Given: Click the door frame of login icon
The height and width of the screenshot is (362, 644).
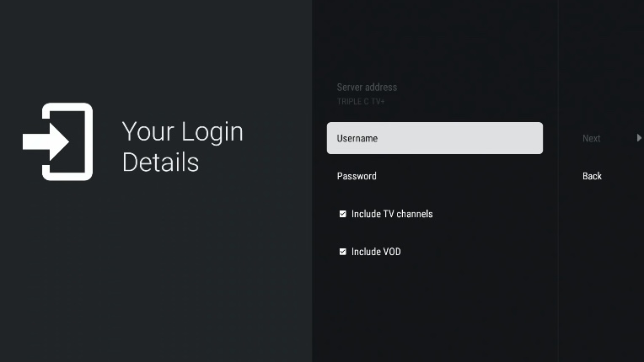Looking at the screenshot, I should click(x=81, y=141).
